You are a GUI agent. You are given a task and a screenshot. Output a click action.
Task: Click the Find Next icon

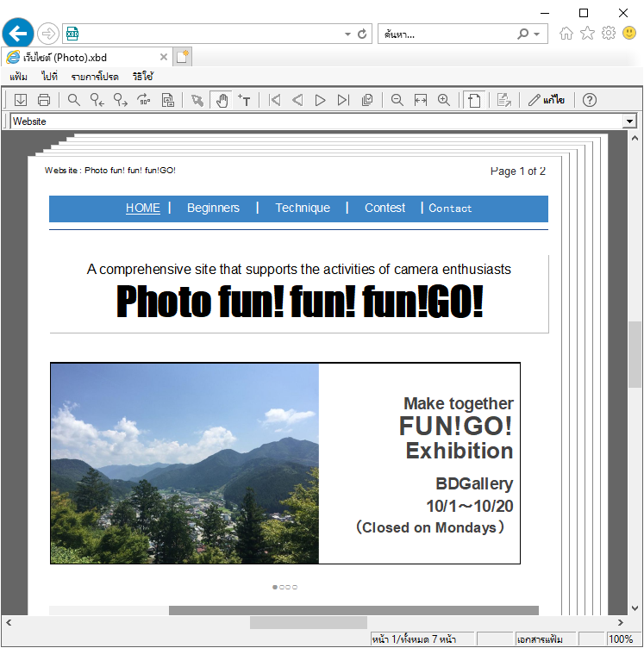click(121, 100)
